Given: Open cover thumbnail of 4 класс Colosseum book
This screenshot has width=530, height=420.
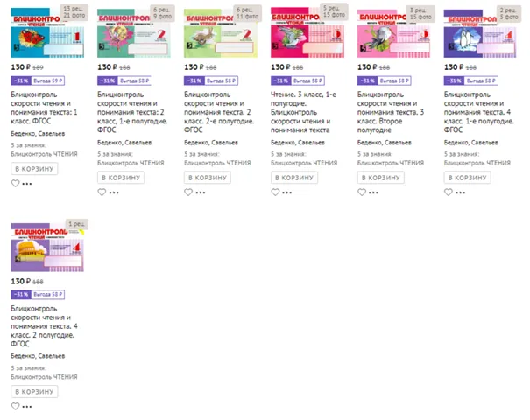Looking at the screenshot, I should pos(47,247).
